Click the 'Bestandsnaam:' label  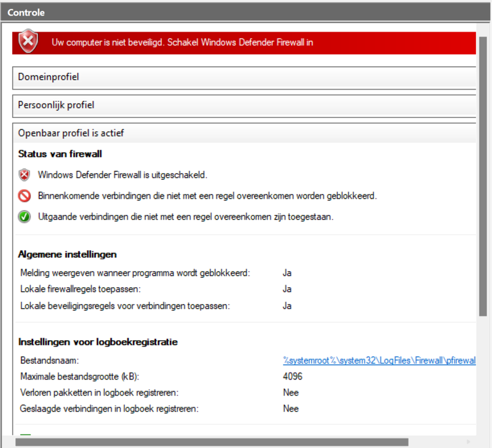[x=49, y=361]
